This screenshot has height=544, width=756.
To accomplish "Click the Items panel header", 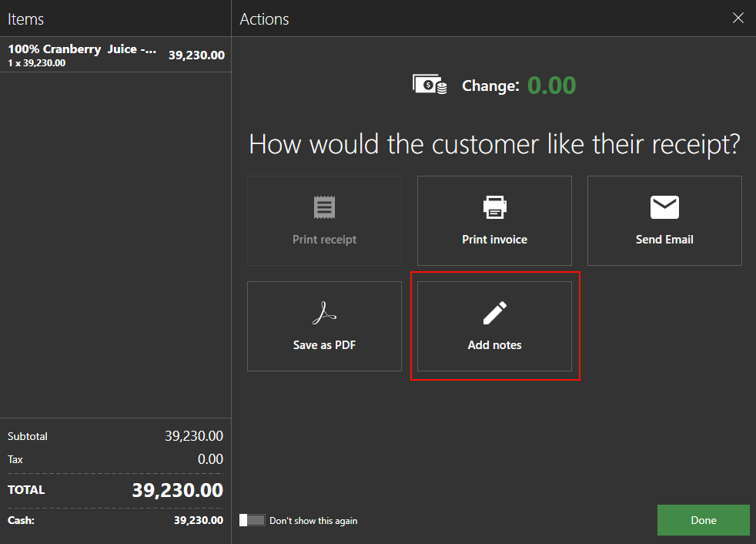I will (25, 18).
